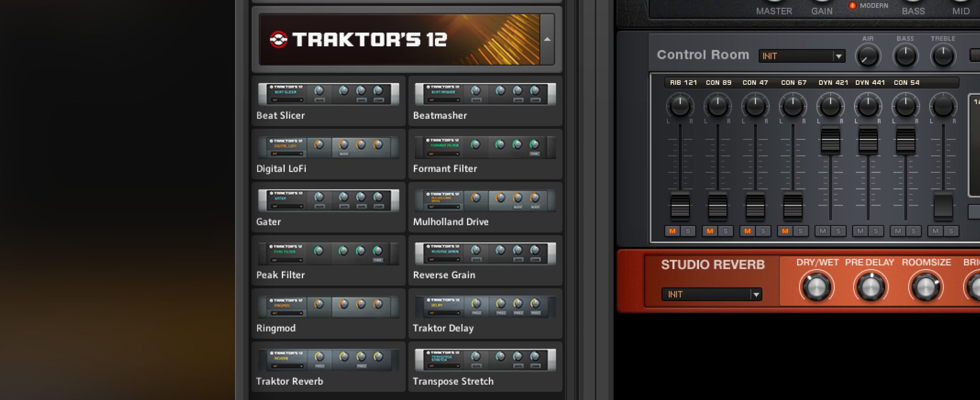The width and height of the screenshot is (980, 400).
Task: Choose the Traktor Reverb component
Action: click(329, 367)
